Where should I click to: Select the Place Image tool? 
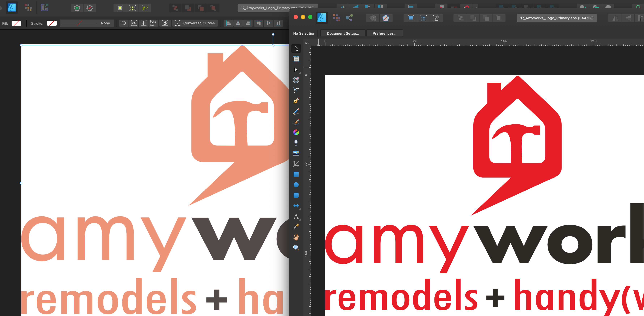(296, 153)
